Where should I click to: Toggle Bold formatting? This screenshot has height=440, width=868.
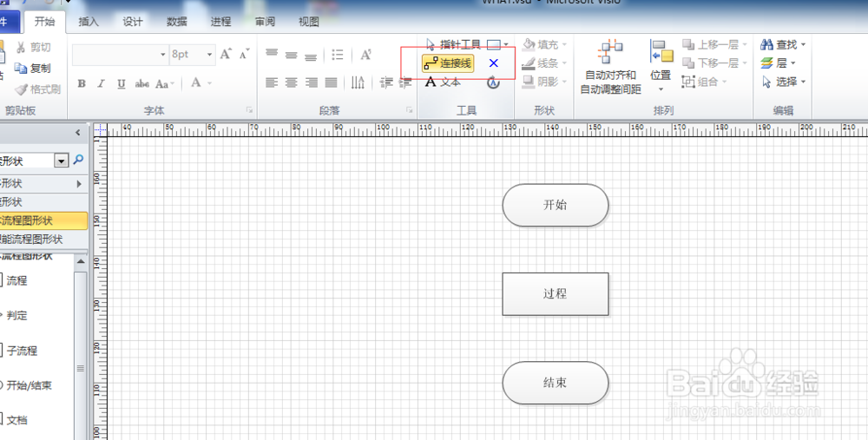(x=82, y=83)
